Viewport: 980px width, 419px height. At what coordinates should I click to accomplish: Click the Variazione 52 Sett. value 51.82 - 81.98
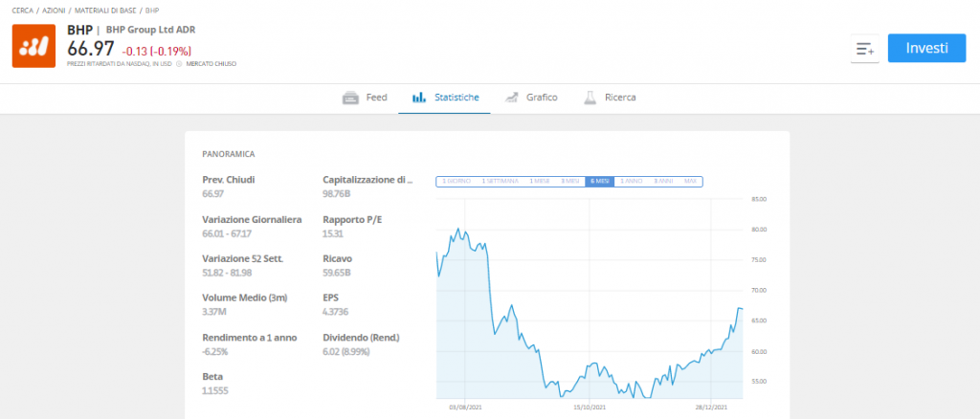click(x=229, y=273)
